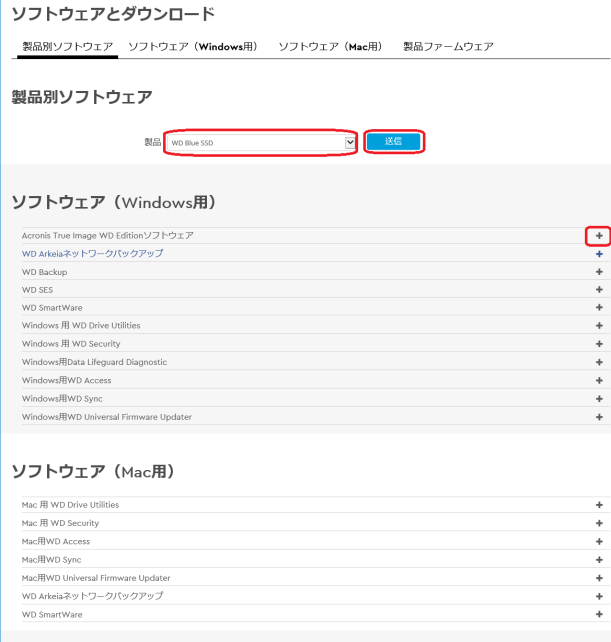Expand Mac 用 WD Security plus icon
Viewport: 611px width, 642px height.
coord(599,523)
